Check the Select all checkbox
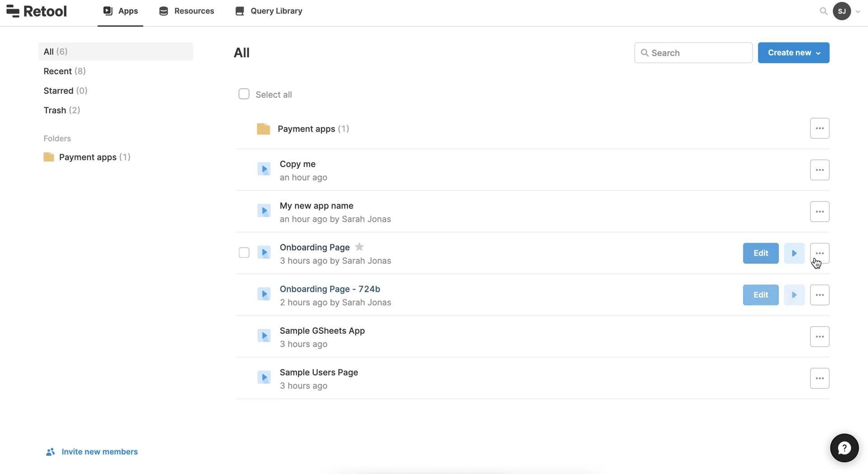Viewport: 868px width, 474px height. pyautogui.click(x=244, y=94)
